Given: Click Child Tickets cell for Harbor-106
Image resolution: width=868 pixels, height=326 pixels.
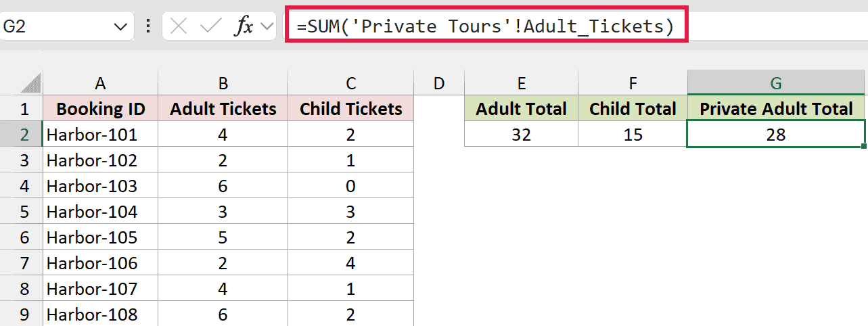Looking at the screenshot, I should 350,263.
